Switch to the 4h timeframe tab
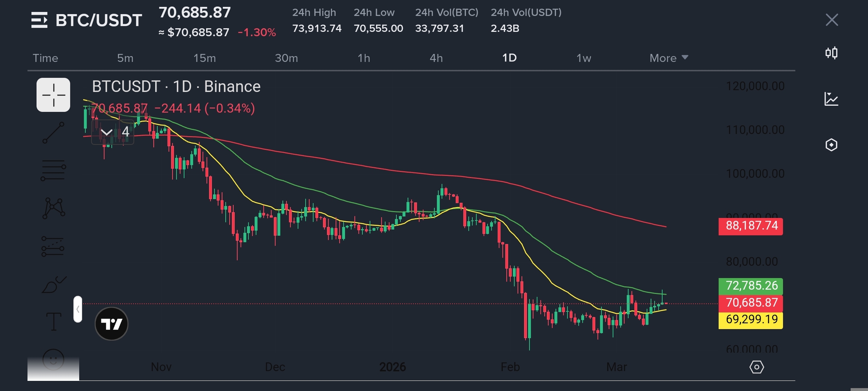 click(x=436, y=58)
